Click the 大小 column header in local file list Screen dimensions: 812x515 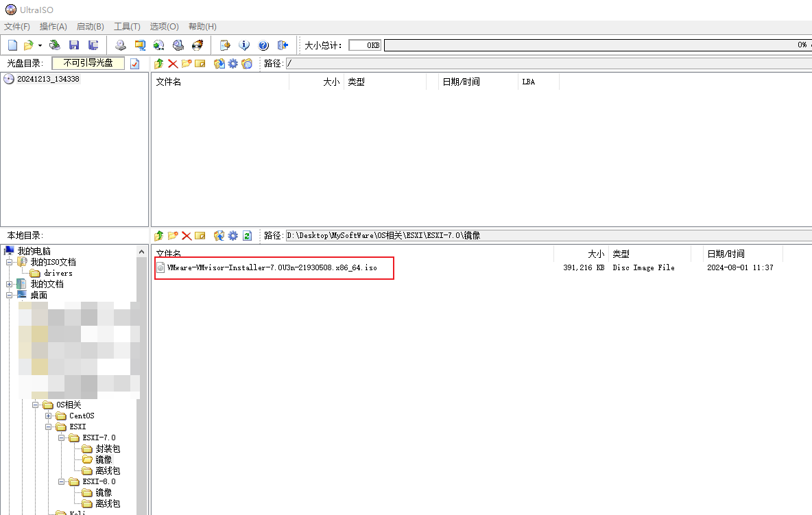point(595,254)
